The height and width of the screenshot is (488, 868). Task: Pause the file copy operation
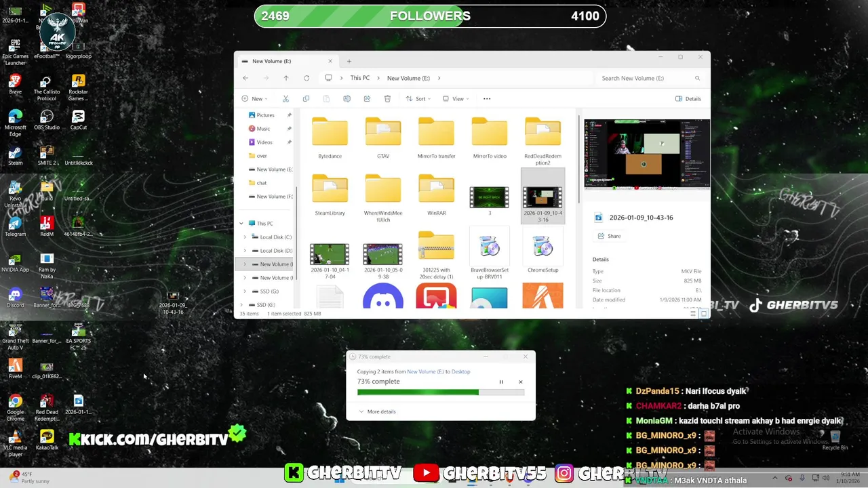click(x=501, y=382)
